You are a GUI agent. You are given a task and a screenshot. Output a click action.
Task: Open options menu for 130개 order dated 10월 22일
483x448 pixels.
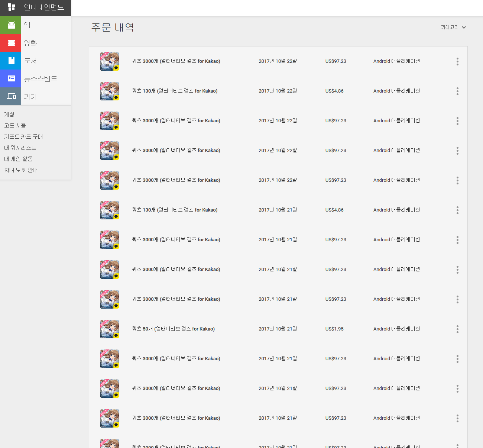[457, 91]
